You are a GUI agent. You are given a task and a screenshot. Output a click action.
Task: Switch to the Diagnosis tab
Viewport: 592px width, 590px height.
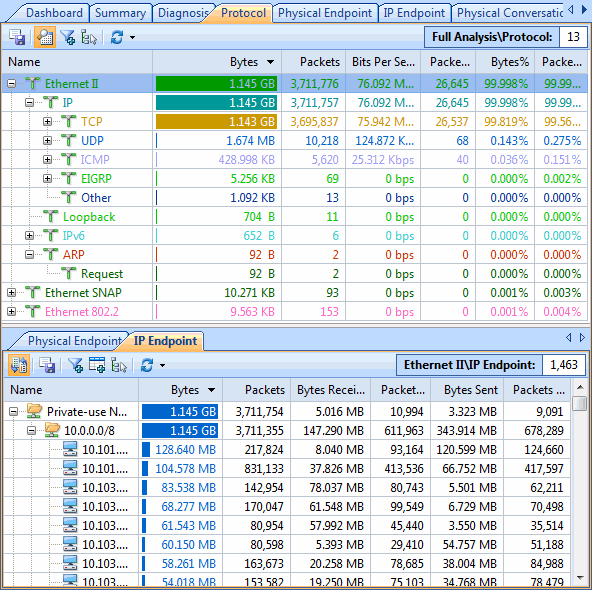coord(183,13)
